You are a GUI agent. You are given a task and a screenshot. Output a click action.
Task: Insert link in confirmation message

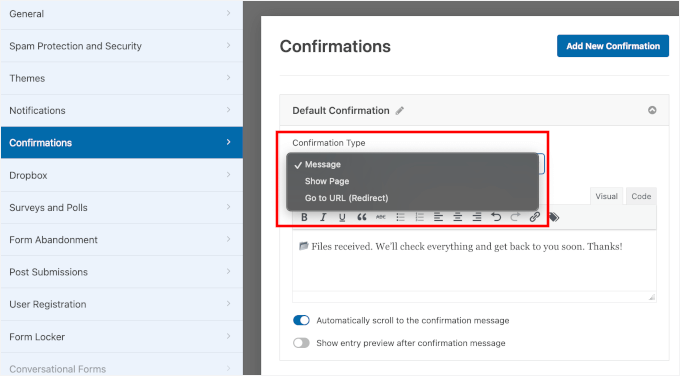point(535,217)
